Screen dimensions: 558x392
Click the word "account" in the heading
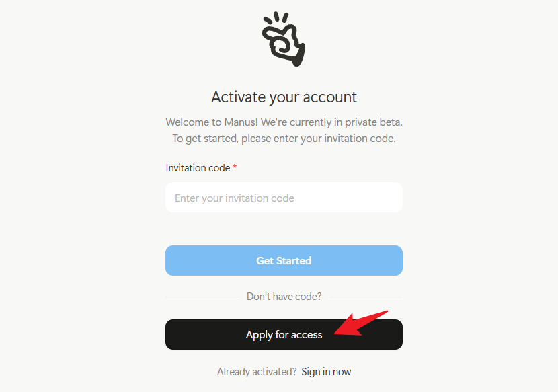[x=330, y=97]
